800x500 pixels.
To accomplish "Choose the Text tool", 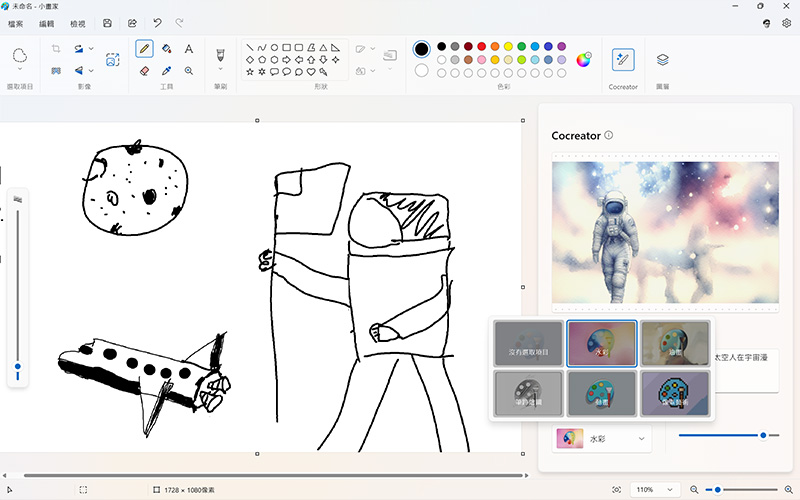I will [188, 48].
